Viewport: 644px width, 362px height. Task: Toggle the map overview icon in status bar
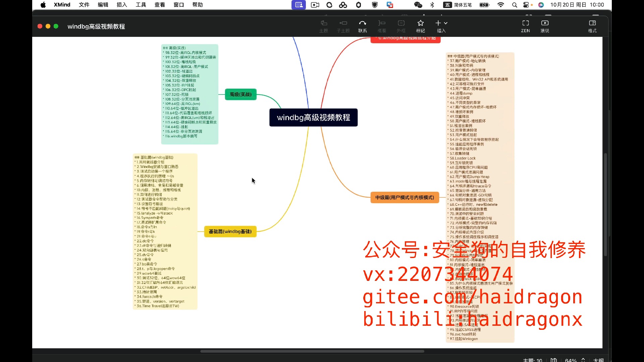[554, 360]
